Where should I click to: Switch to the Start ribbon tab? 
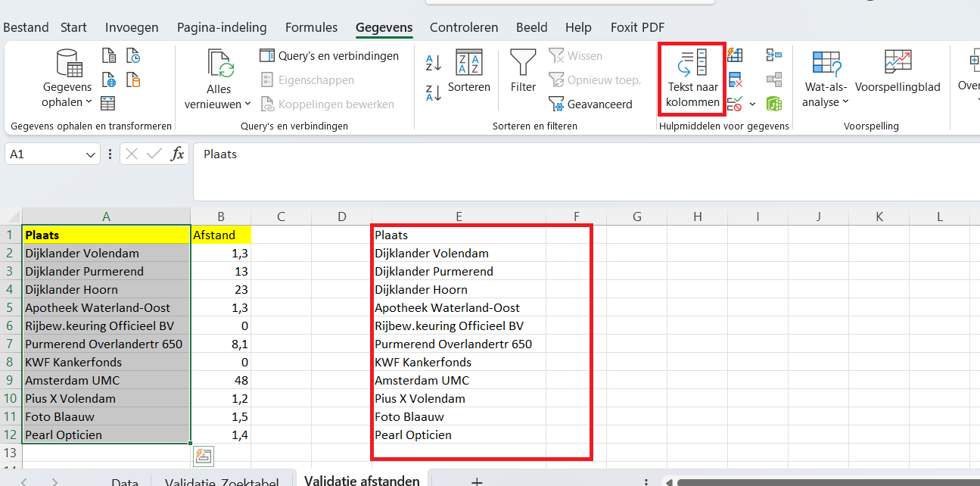73,27
